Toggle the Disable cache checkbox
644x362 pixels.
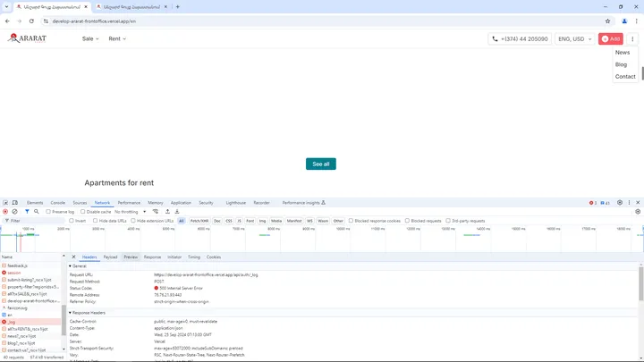click(81, 212)
